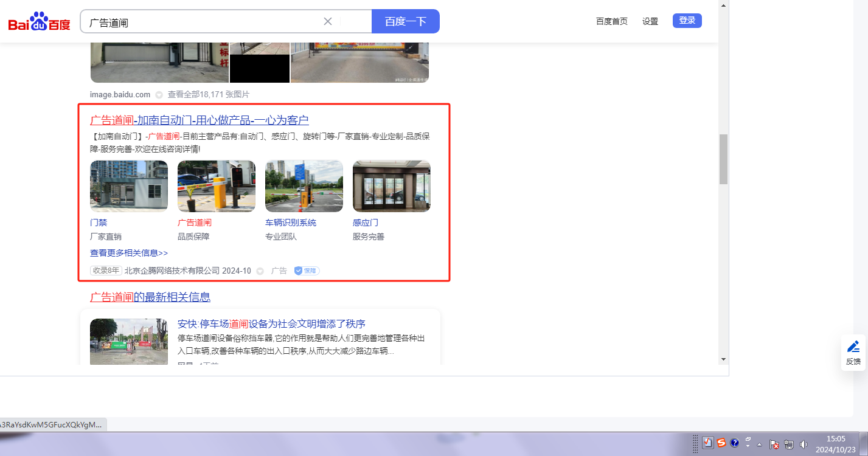
Task: Click the third image result with banner gate
Action: click(360, 63)
